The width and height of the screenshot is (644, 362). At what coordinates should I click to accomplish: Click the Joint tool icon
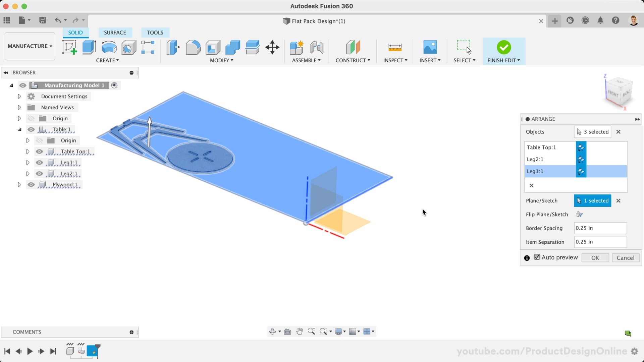pos(317,47)
